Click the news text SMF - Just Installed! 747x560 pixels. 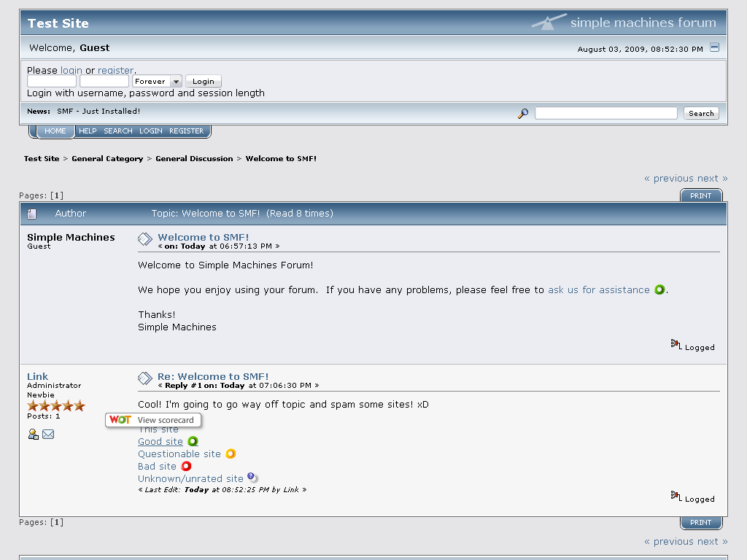point(98,111)
